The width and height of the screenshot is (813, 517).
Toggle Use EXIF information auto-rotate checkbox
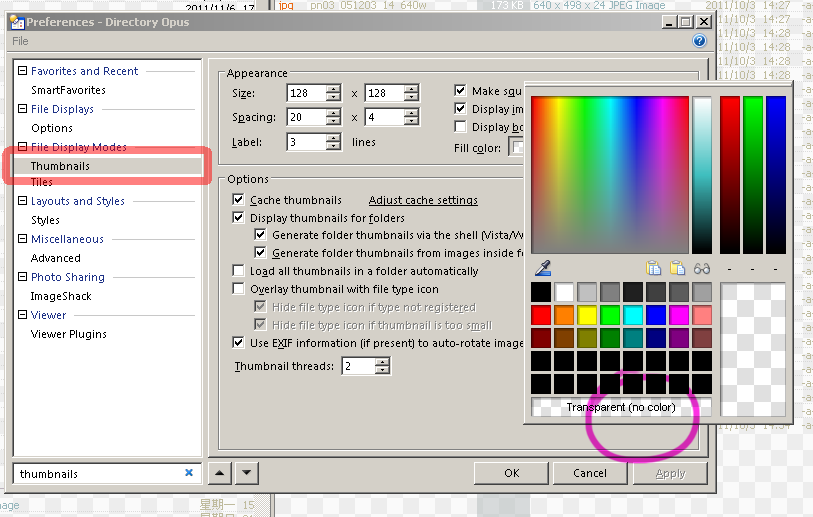coord(238,342)
